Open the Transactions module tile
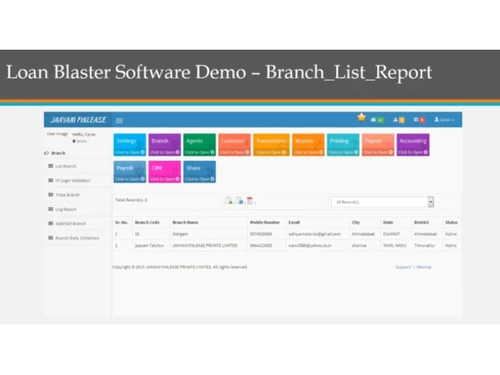 (271, 145)
